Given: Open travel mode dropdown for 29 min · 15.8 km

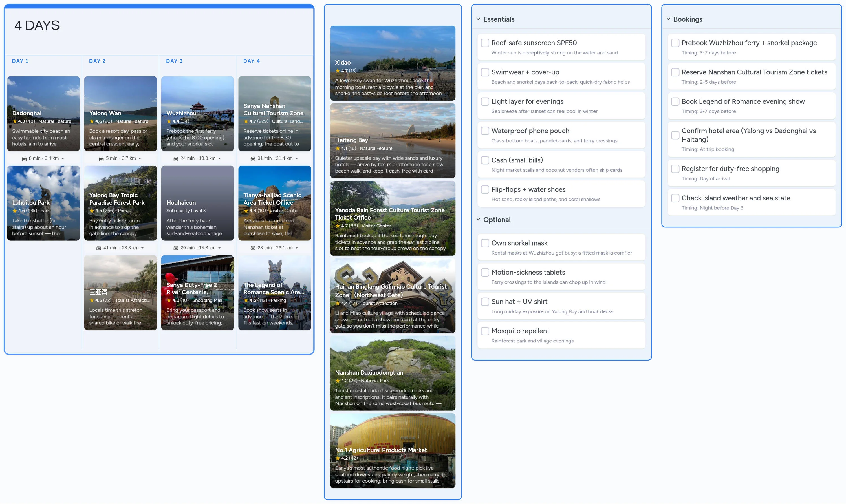Looking at the screenshot, I should [219, 248].
